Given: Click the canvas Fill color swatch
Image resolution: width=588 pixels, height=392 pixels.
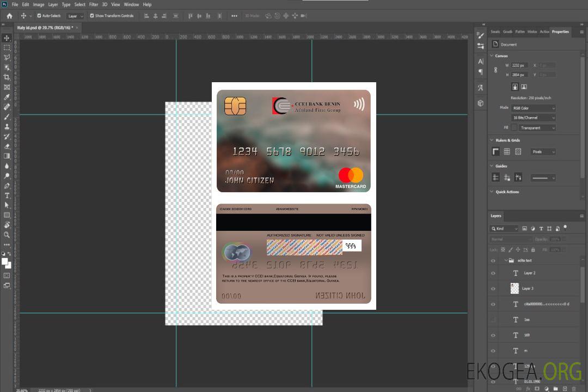Looking at the screenshot, I should click(x=514, y=128).
